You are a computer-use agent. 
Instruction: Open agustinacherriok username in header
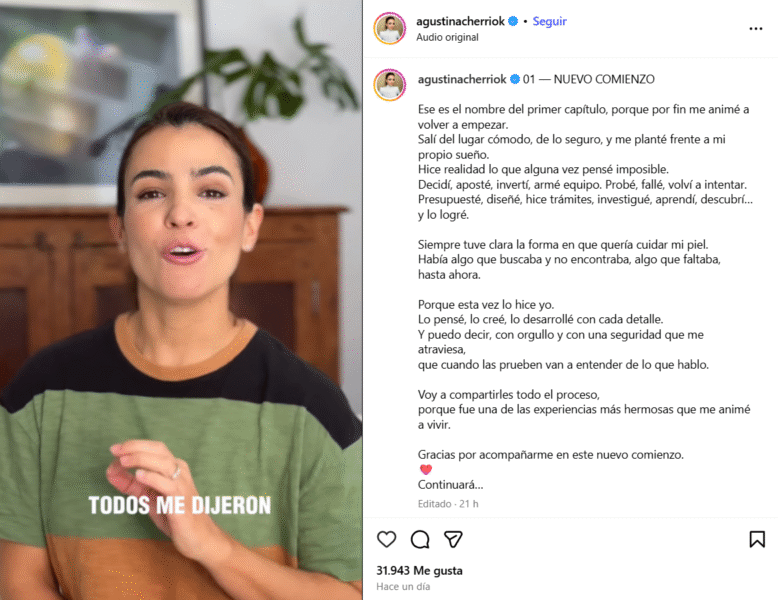click(460, 21)
